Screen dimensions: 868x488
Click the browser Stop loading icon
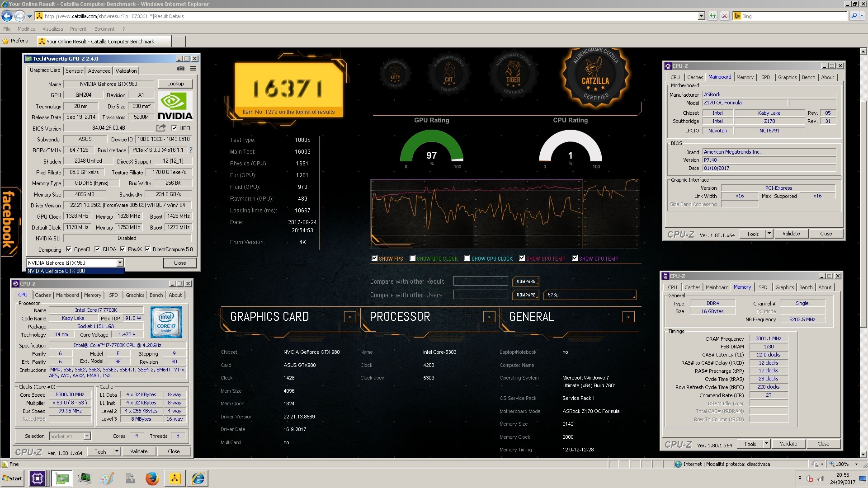pos(725,16)
